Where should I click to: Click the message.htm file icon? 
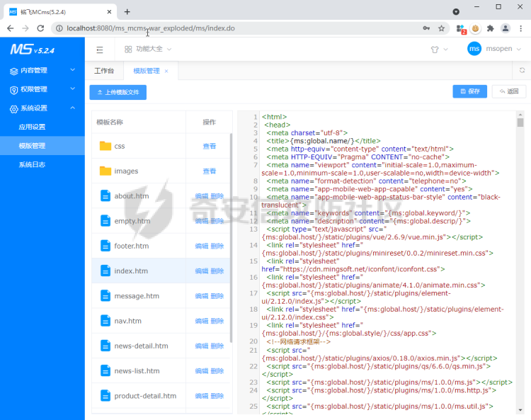pyautogui.click(x=105, y=296)
